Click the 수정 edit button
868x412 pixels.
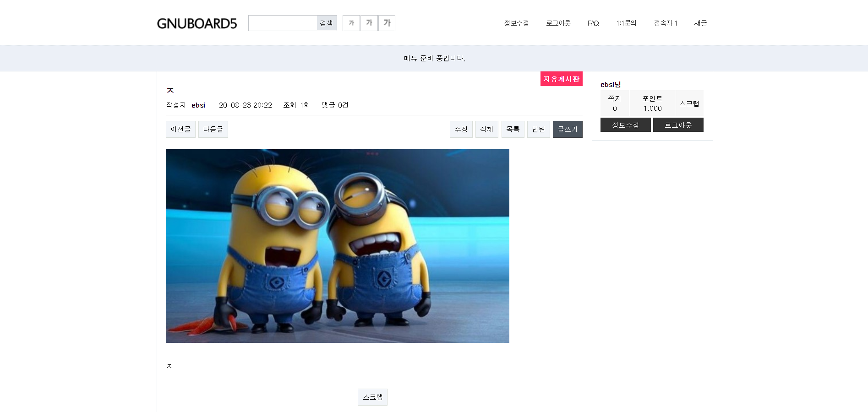461,130
